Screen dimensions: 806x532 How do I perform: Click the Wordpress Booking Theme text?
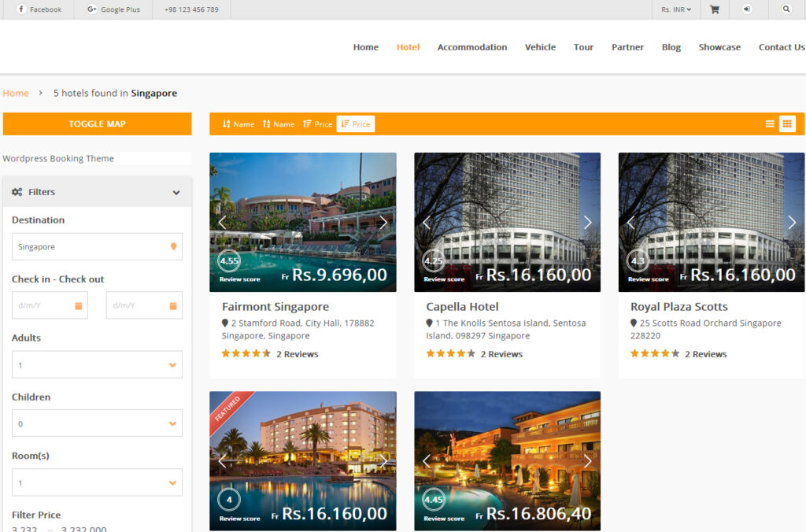point(58,158)
